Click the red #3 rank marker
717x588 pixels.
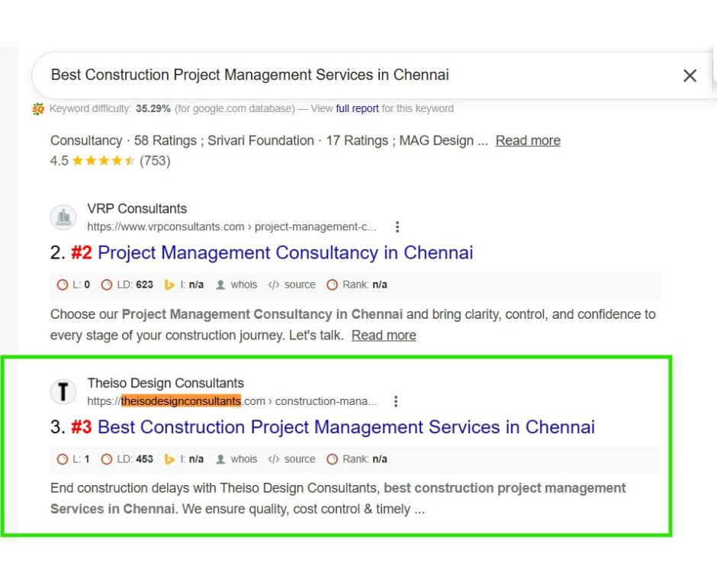coord(82,427)
